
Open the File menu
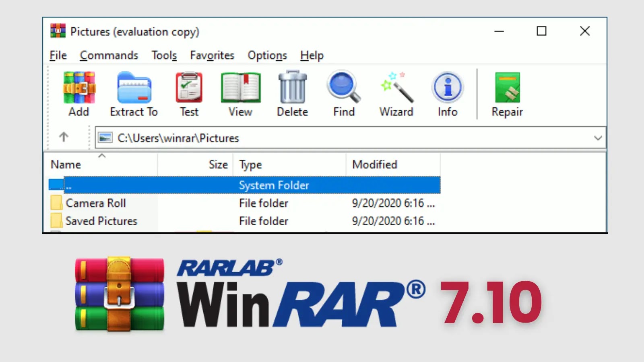(58, 56)
